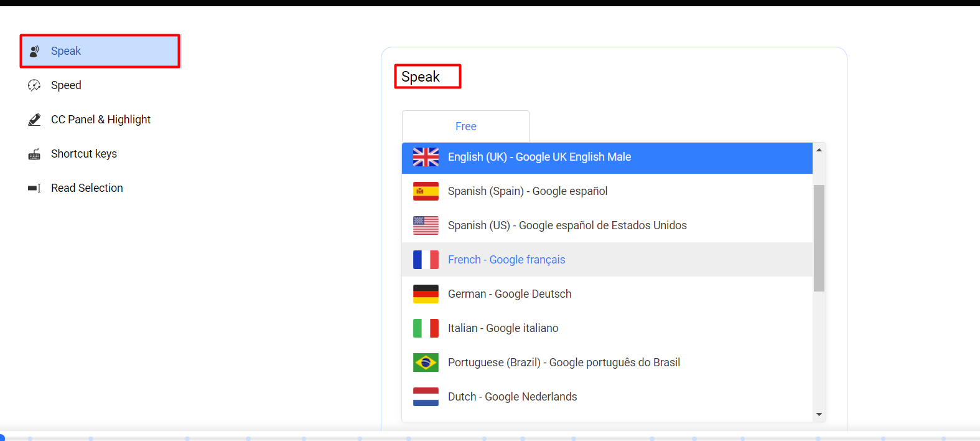
Task: Click the Netherlands flag icon
Action: point(426,397)
